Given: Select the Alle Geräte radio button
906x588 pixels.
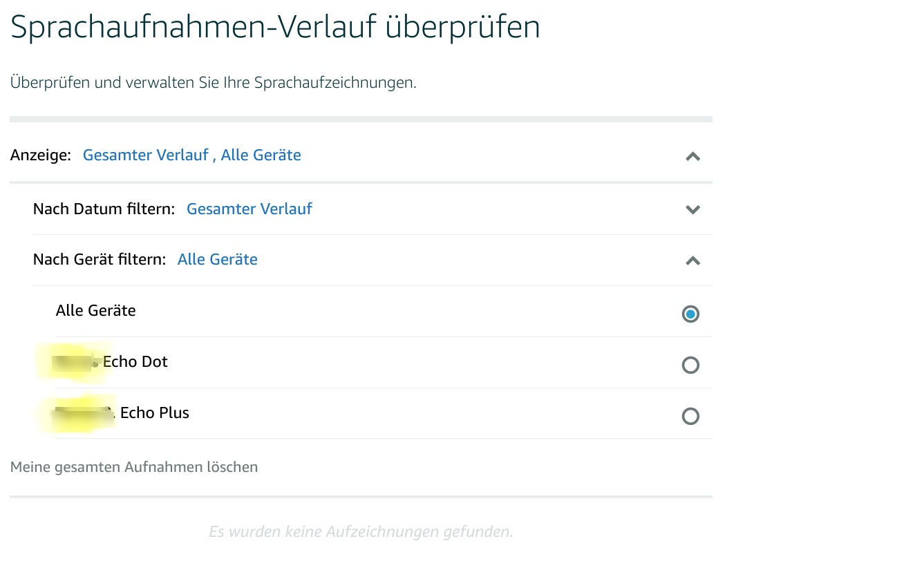Looking at the screenshot, I should pyautogui.click(x=690, y=314).
